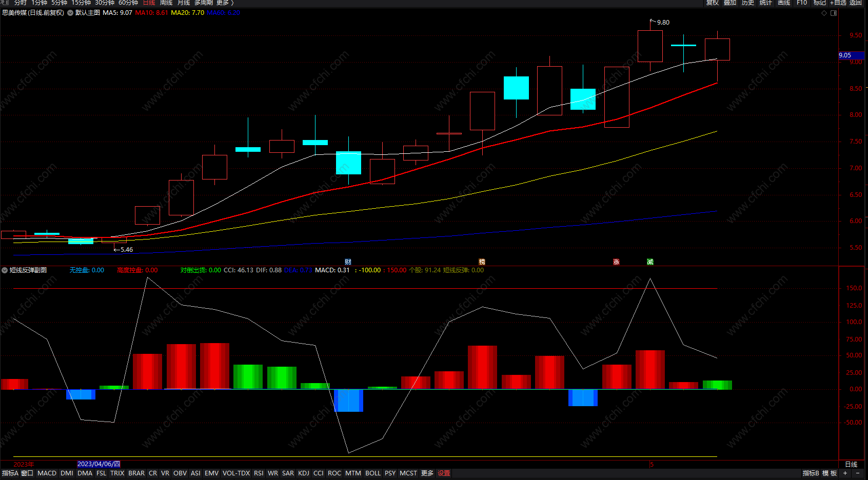
Task: Open 统计 statistics tool
Action: click(x=766, y=3)
